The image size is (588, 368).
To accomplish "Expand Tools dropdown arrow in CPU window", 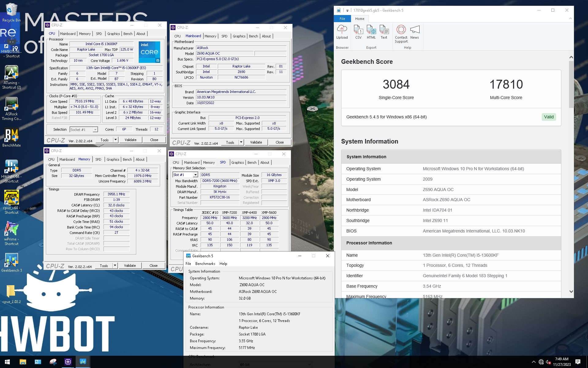I will [x=115, y=140].
